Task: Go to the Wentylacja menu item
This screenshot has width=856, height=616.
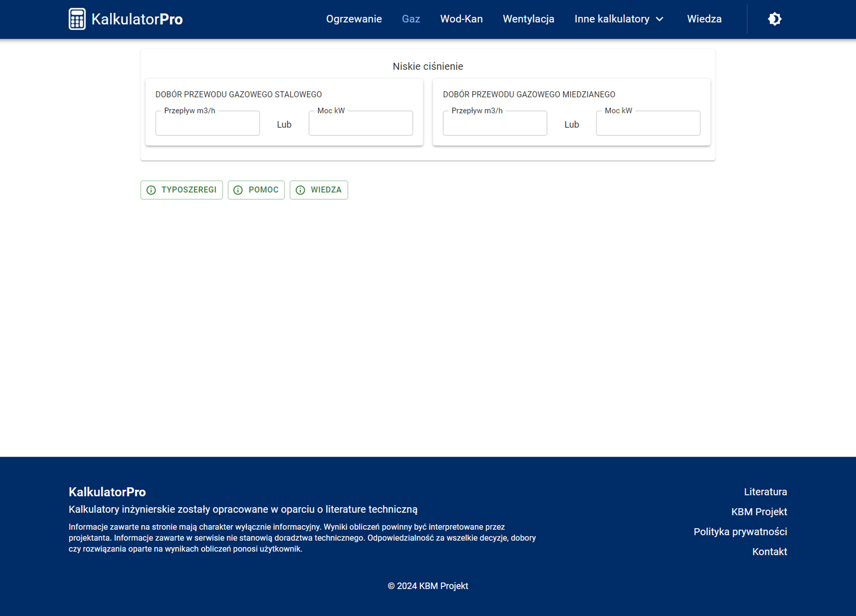Action: tap(528, 19)
